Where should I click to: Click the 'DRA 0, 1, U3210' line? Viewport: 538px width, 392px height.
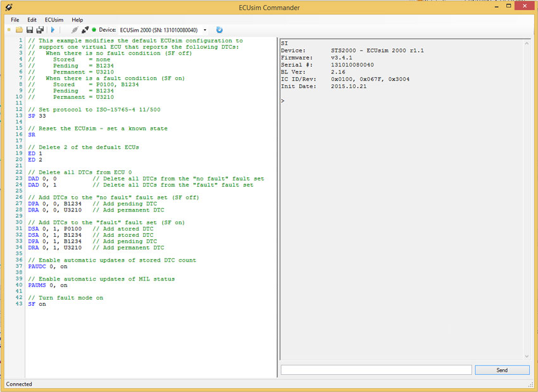[55, 248]
